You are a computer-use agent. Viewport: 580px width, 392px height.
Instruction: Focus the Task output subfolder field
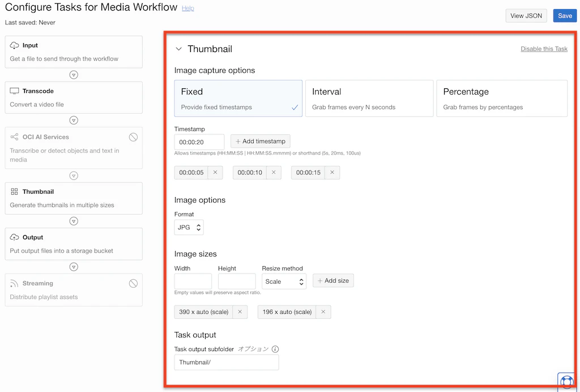[227, 363]
